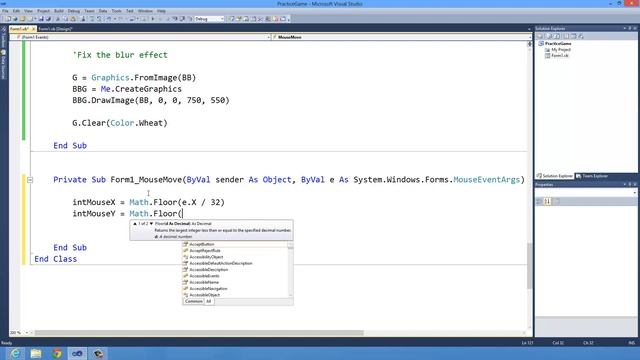The image size is (640, 360).
Task: Click the Visual Studio taskbar icon
Action: pyautogui.click(x=77, y=353)
